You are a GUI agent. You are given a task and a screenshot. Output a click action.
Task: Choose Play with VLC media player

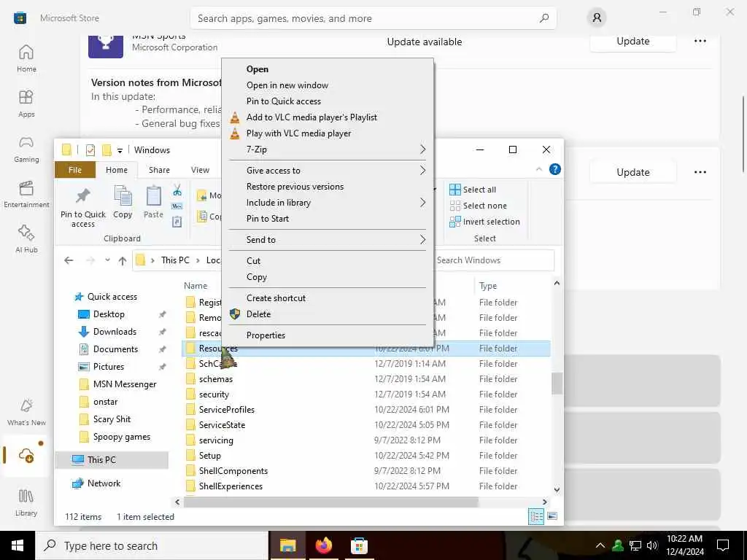pos(328,133)
